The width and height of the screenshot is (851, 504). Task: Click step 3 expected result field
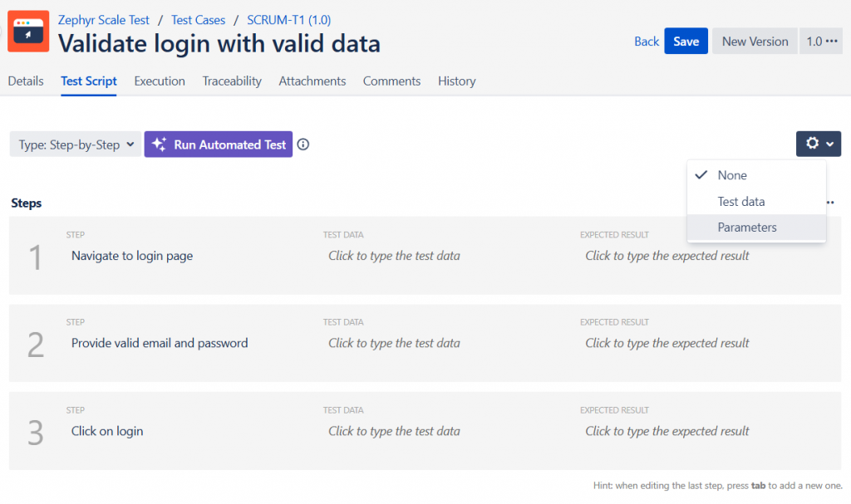667,431
